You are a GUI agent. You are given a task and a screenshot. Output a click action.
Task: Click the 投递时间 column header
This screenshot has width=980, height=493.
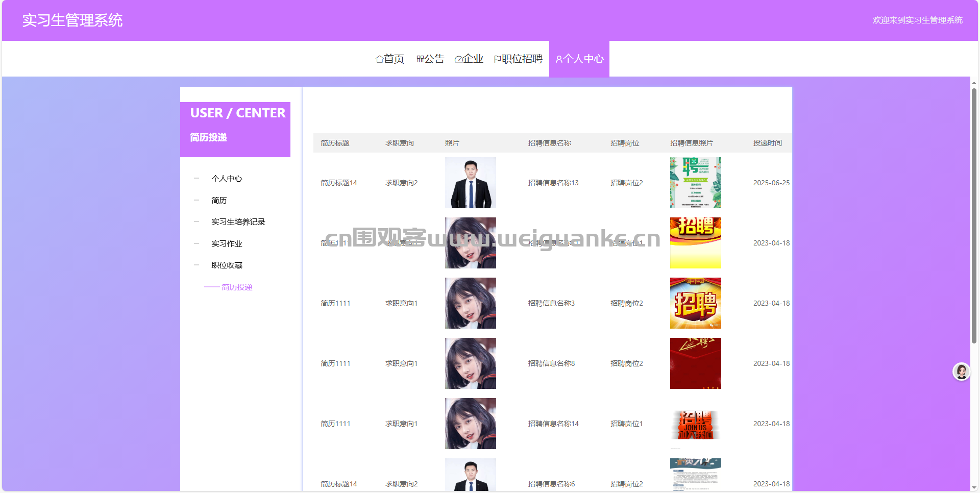tap(768, 143)
